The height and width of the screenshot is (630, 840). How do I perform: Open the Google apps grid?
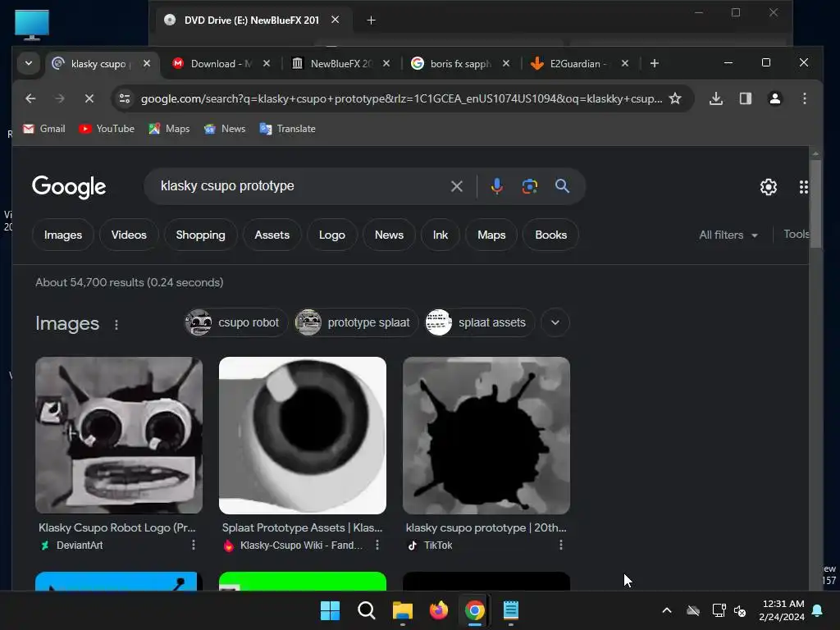pos(803,186)
